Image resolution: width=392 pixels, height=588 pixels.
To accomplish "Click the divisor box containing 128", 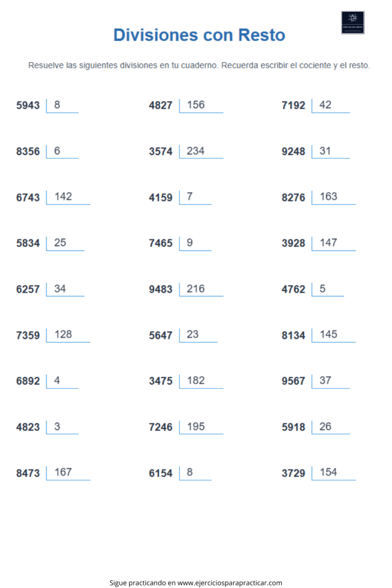I will point(68,335).
